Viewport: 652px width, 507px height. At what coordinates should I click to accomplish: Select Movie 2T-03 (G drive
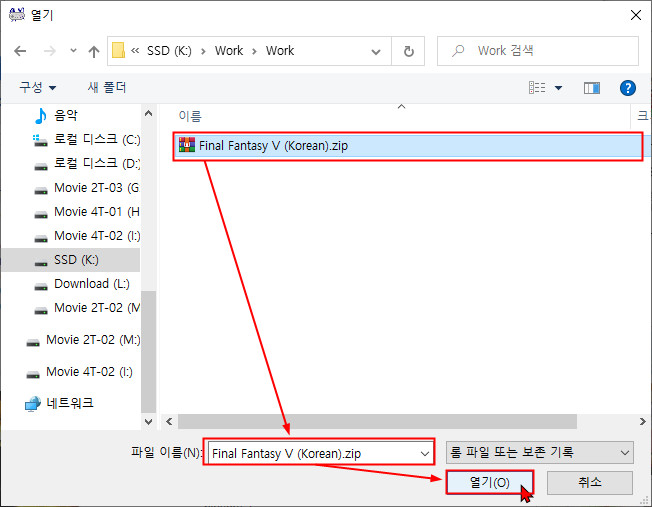96,188
